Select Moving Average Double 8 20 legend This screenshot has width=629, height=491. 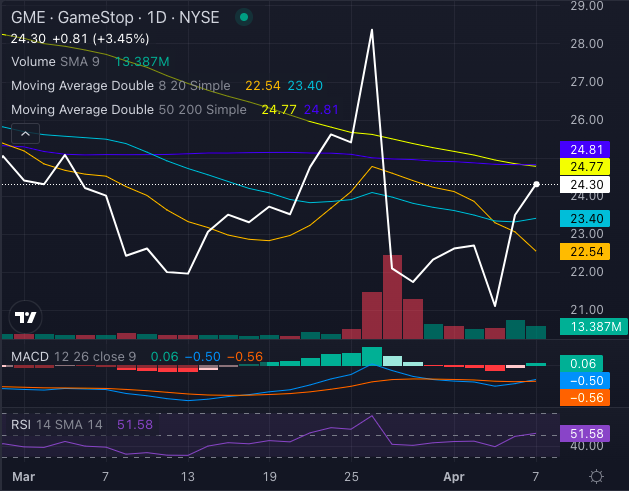point(120,86)
